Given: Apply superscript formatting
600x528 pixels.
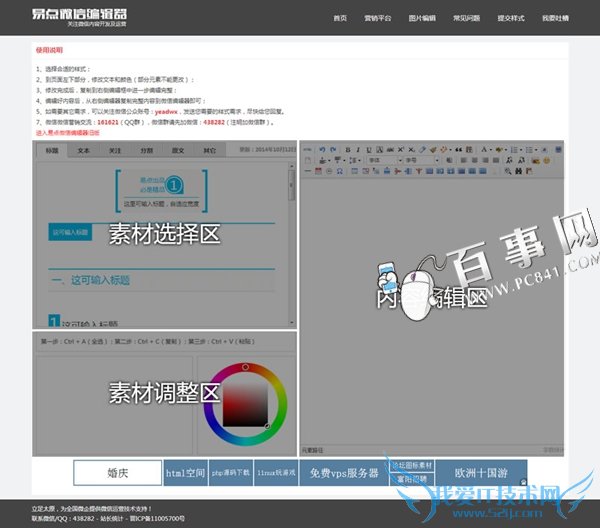Looking at the screenshot, I should pyautogui.click(x=401, y=150).
